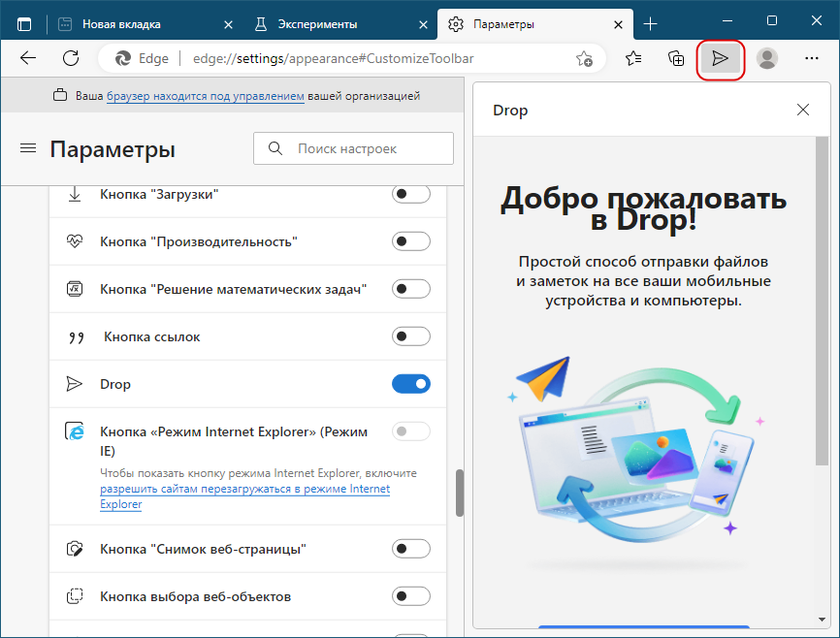
Task: Enable the Снимок веб-страницы toggle
Action: (411, 549)
